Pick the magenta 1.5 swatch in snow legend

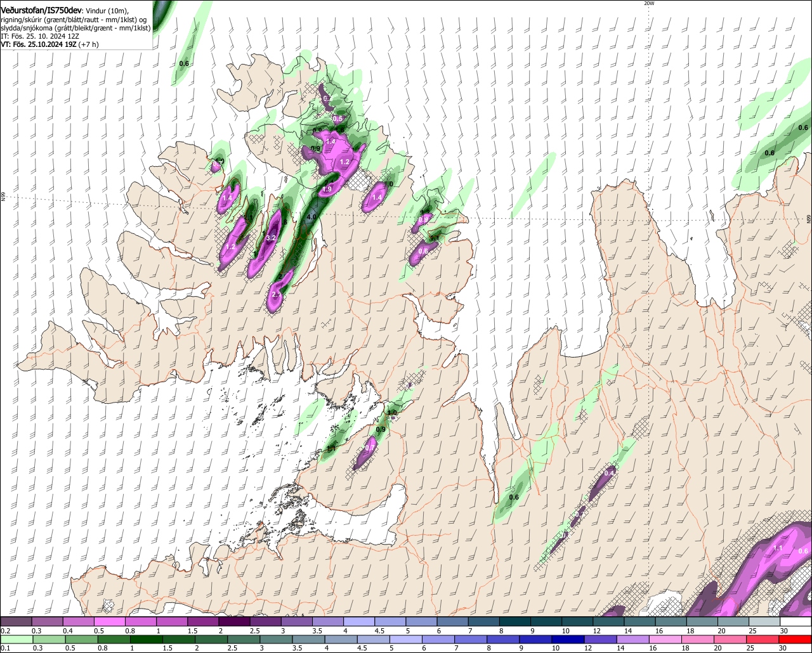203,621
